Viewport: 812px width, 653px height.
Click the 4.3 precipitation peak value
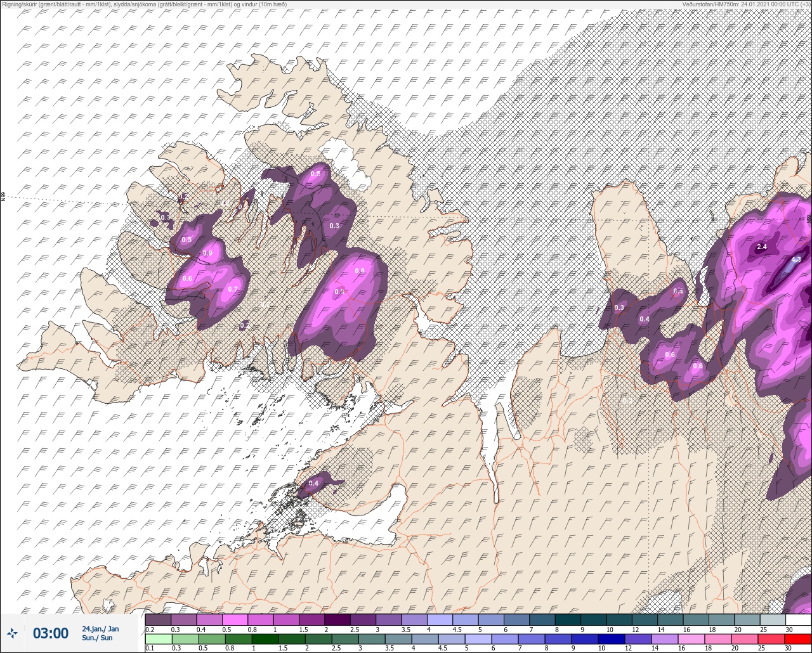[797, 259]
